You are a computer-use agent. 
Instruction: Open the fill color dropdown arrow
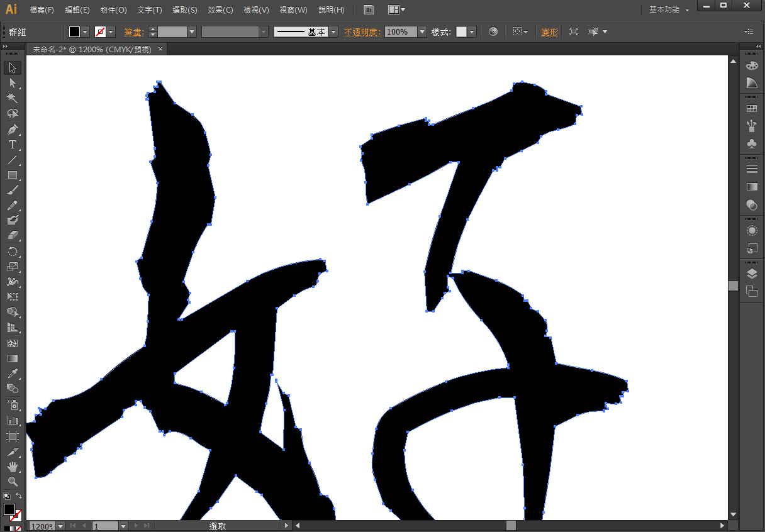[x=85, y=31]
